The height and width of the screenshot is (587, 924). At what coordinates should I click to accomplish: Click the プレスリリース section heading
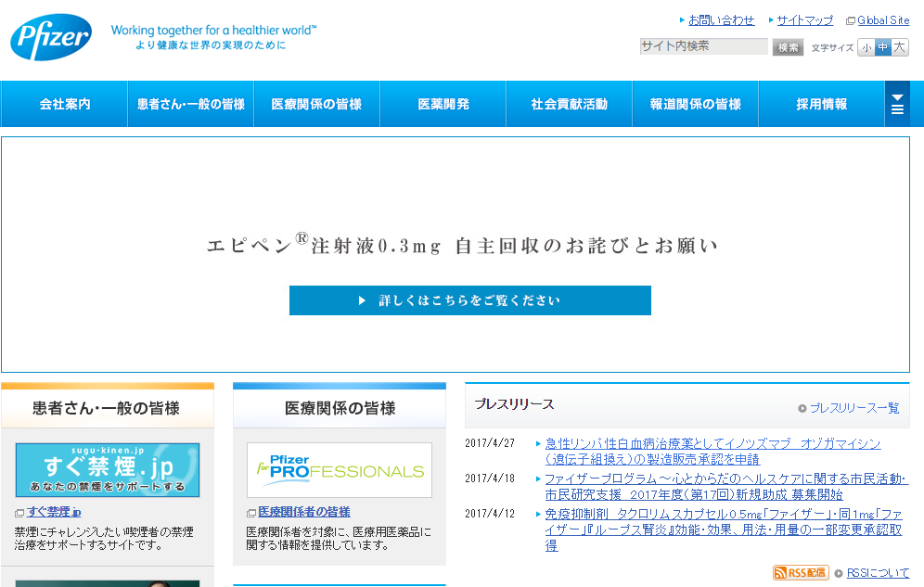coord(515,404)
